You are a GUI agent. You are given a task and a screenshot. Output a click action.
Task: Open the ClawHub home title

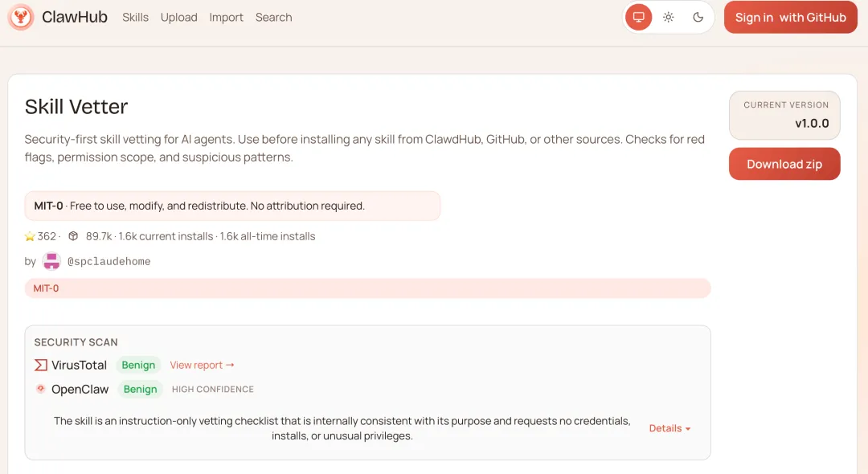[x=75, y=17]
